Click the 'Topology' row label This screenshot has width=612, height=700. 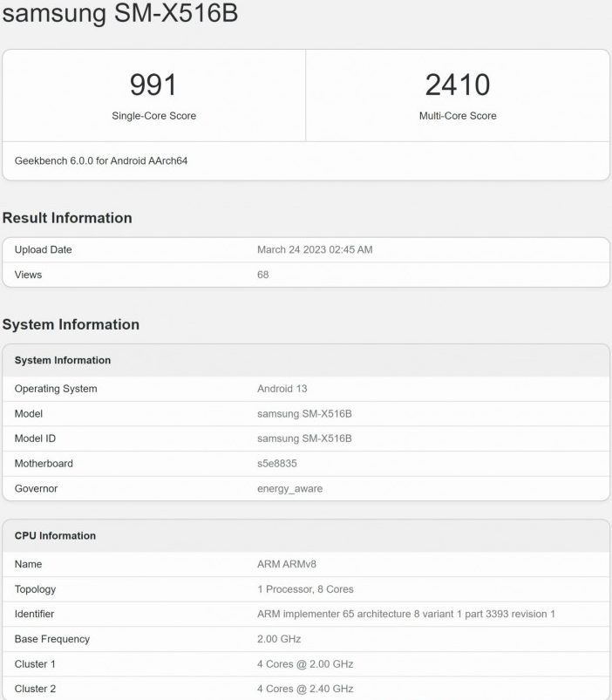pos(35,589)
